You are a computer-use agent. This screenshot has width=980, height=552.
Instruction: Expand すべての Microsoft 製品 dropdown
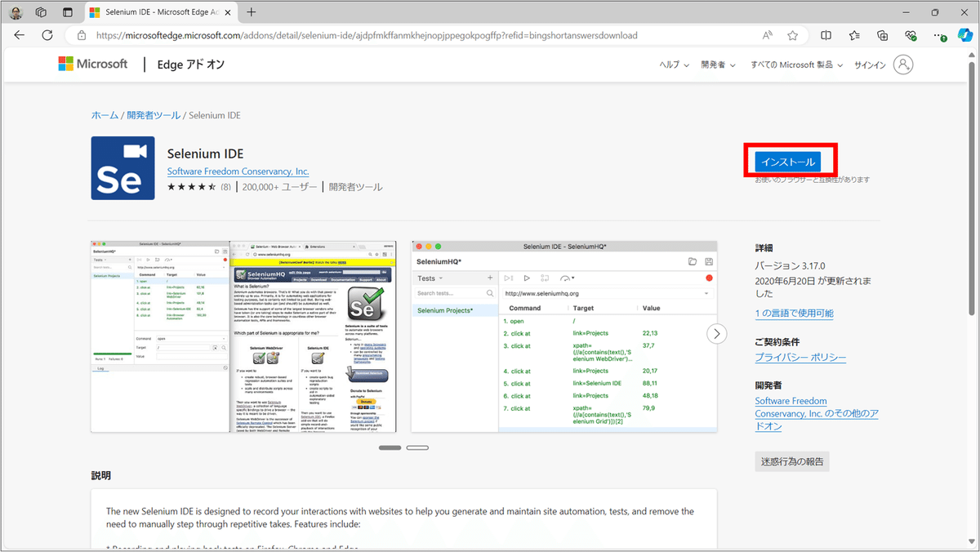pyautogui.click(x=796, y=65)
